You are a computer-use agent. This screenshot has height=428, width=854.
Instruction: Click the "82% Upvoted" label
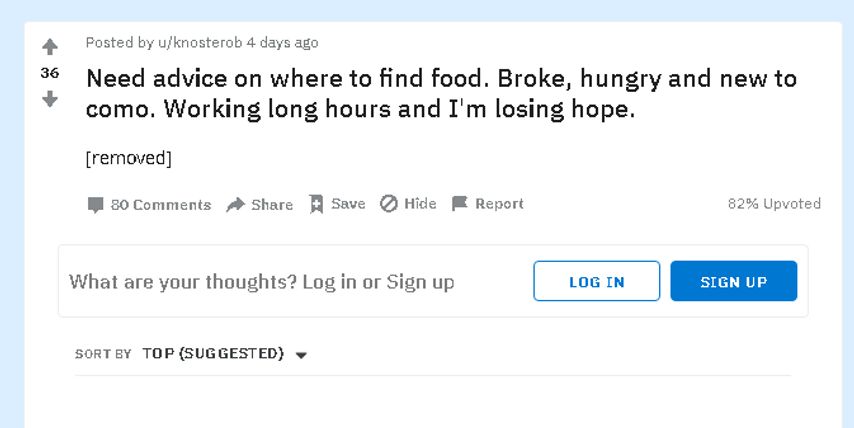(x=774, y=204)
